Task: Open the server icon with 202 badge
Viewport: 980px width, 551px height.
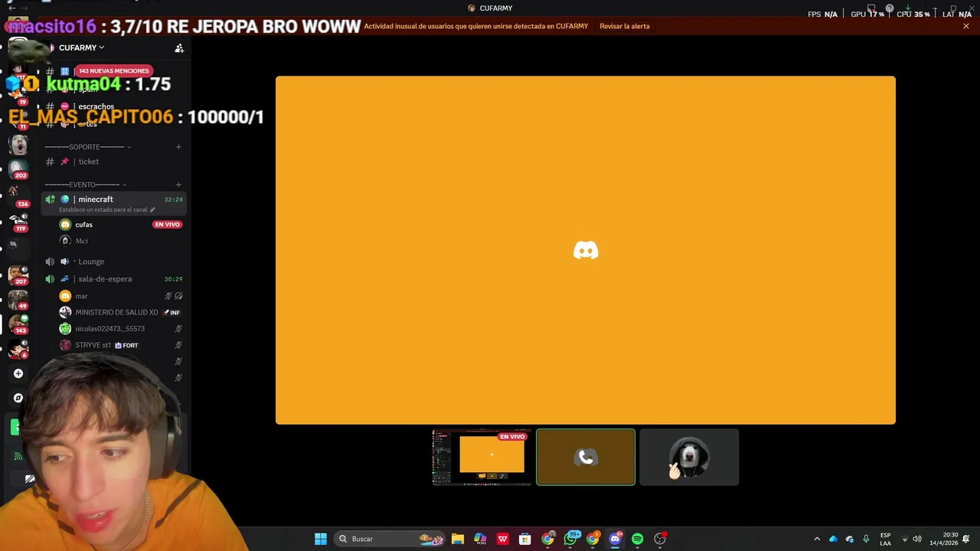Action: pyautogui.click(x=18, y=168)
